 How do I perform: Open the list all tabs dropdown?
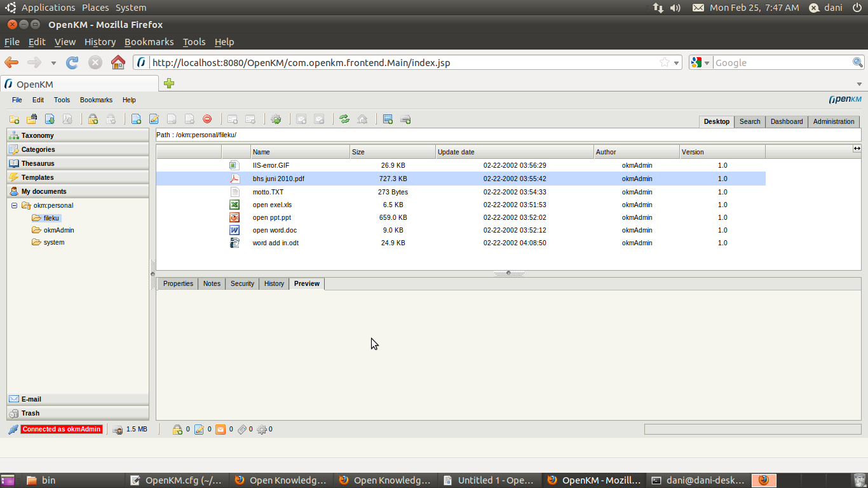(x=860, y=84)
